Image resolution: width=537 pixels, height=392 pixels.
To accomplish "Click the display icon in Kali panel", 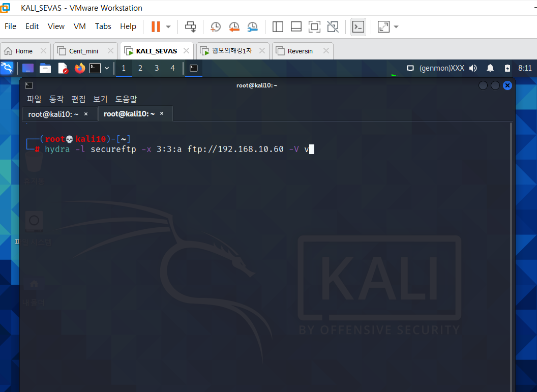I will [410, 68].
